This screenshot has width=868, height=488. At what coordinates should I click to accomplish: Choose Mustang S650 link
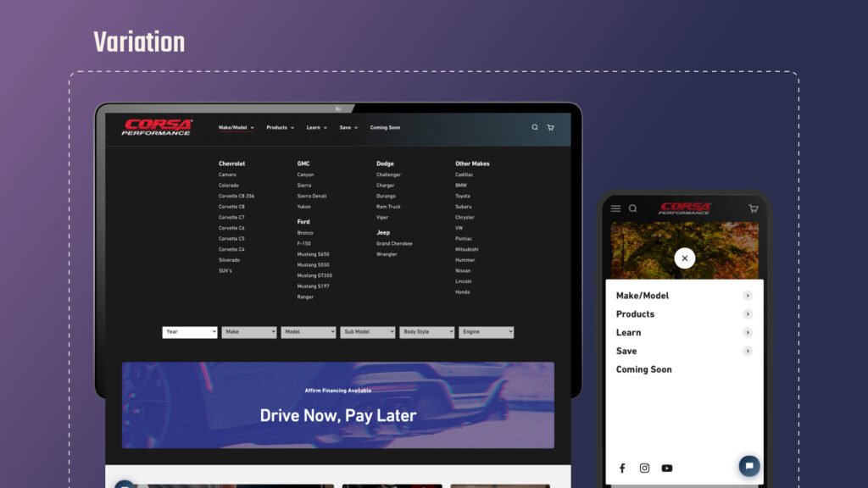(314, 254)
